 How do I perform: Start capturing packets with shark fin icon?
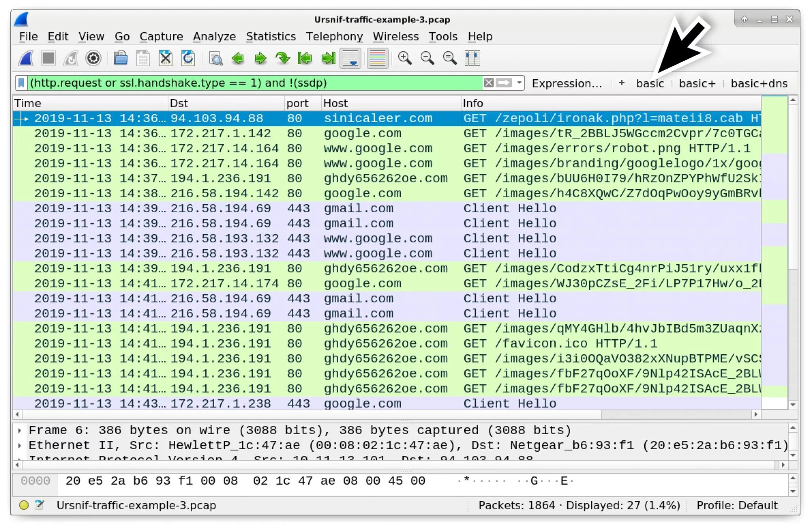pyautogui.click(x=26, y=58)
